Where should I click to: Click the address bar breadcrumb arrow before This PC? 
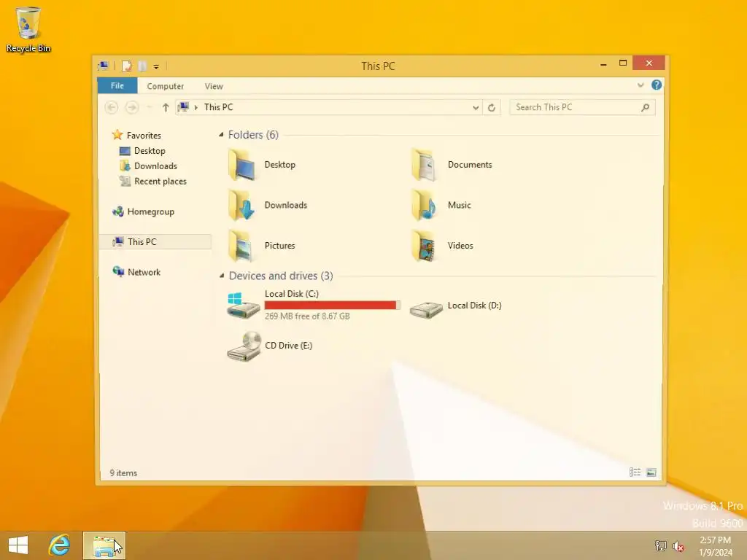click(196, 108)
